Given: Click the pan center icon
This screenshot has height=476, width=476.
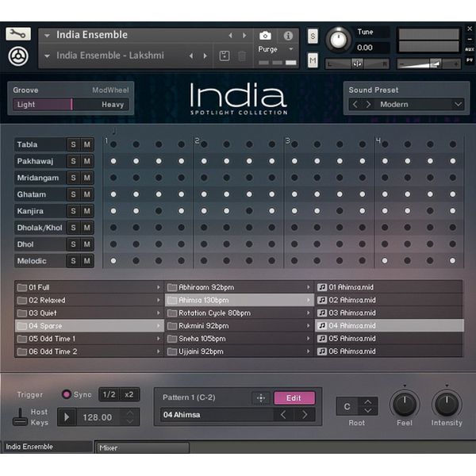Looking at the screenshot, I should coord(357,64).
